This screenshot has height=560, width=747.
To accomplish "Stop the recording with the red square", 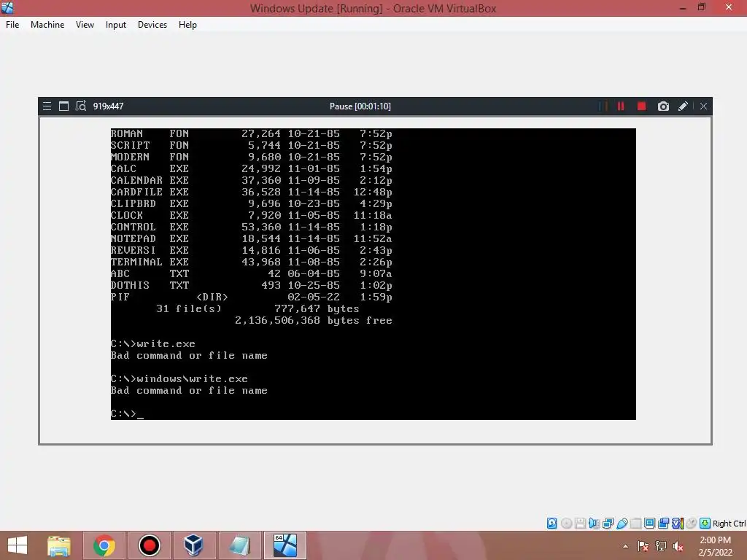I will coord(642,106).
